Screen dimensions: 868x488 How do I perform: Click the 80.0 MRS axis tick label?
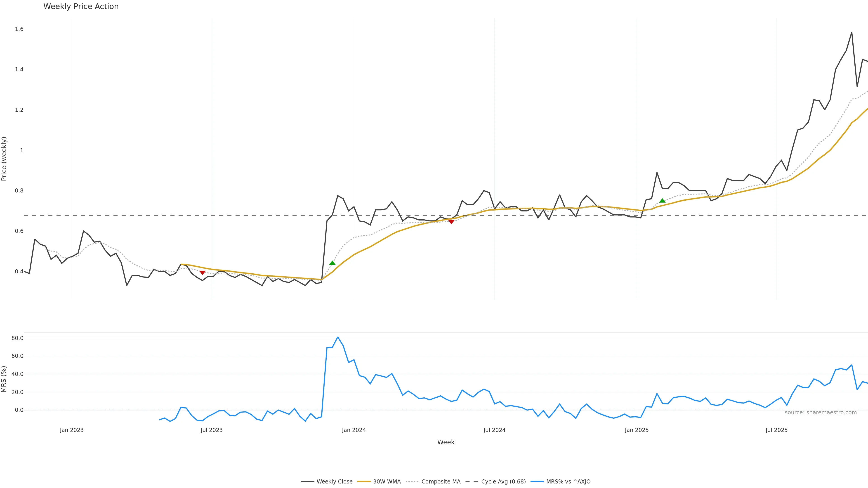18,338
